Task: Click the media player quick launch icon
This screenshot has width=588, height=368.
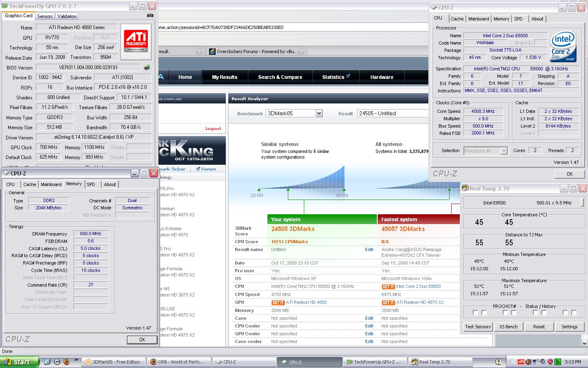Action: (x=57, y=361)
